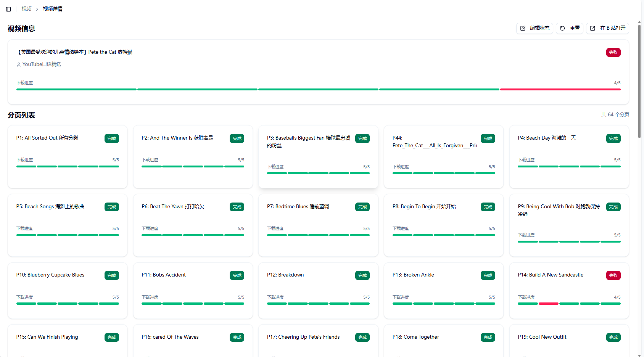Screen dimensions: 644x357
Task: Click the 完成 badge on P12
Action: 362,275
